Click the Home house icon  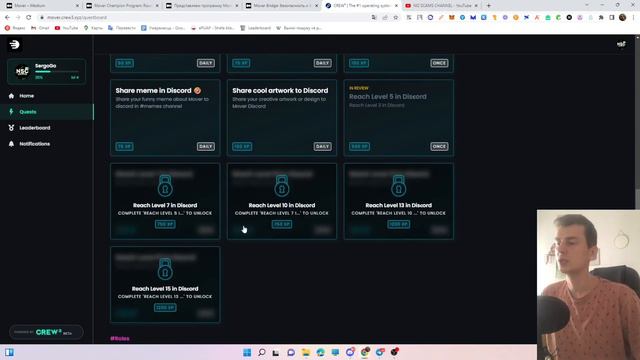[x=11, y=96]
